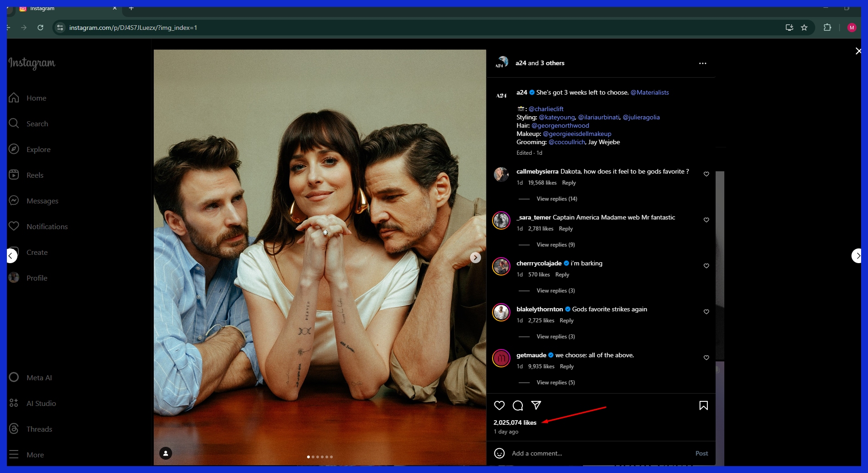Open Profile in the sidebar

click(28, 278)
